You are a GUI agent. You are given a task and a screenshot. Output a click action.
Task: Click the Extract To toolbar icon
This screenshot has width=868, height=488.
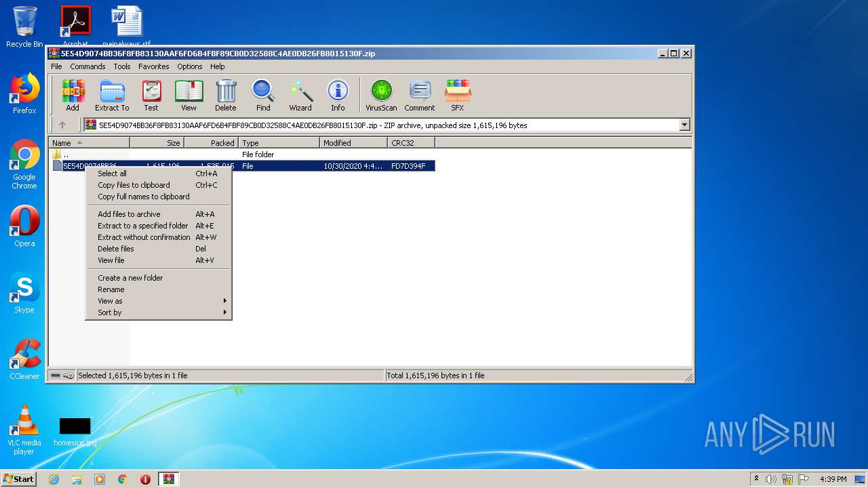click(112, 95)
